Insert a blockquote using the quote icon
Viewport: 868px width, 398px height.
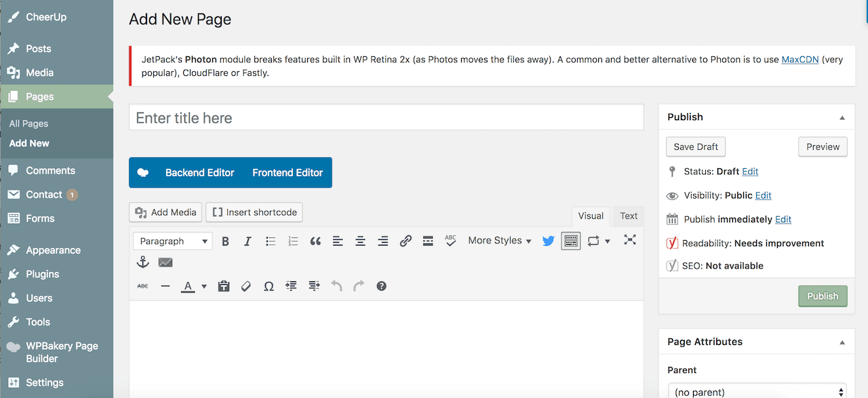315,241
